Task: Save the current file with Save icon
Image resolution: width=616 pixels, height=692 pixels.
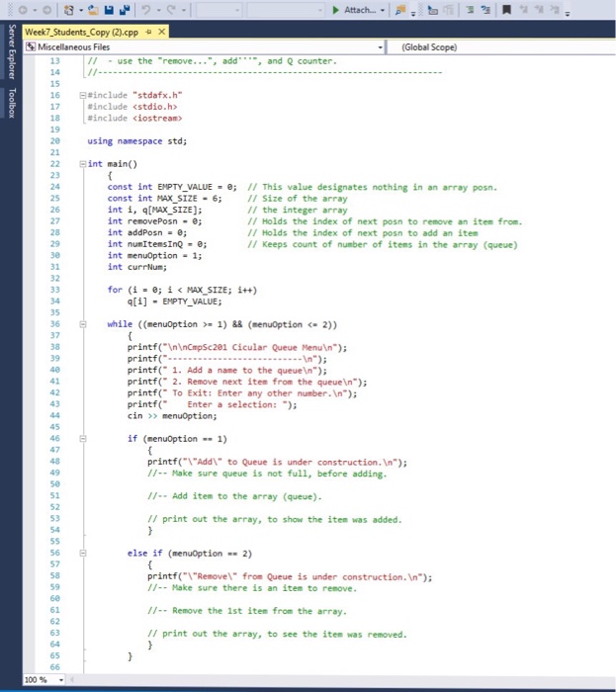Action: point(109,10)
